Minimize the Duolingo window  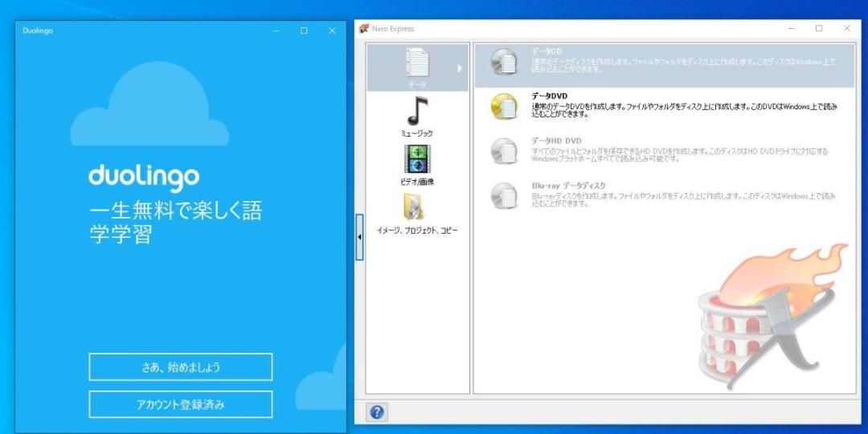coord(276,31)
